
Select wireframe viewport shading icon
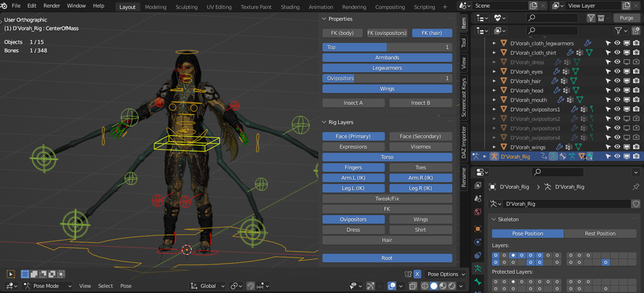coord(424,286)
